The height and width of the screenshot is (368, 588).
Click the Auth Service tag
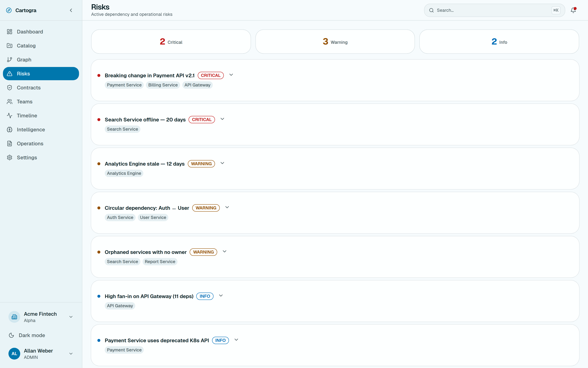(120, 217)
